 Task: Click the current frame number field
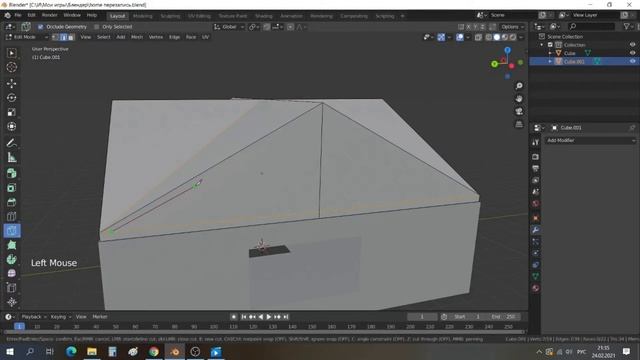[422, 317]
